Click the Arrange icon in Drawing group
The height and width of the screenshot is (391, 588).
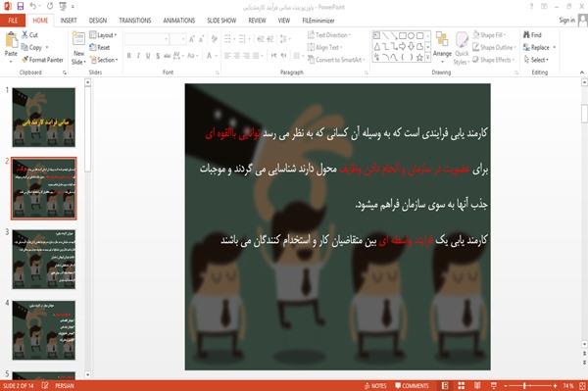click(442, 40)
